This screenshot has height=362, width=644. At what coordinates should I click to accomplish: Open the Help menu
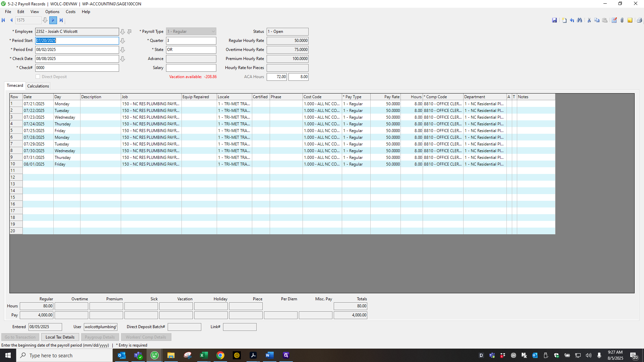point(86,12)
